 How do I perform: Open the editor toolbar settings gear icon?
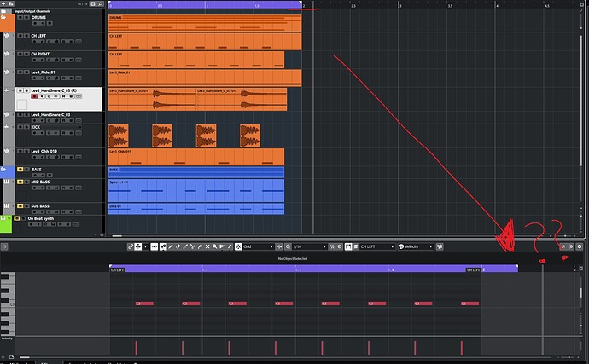[580, 246]
